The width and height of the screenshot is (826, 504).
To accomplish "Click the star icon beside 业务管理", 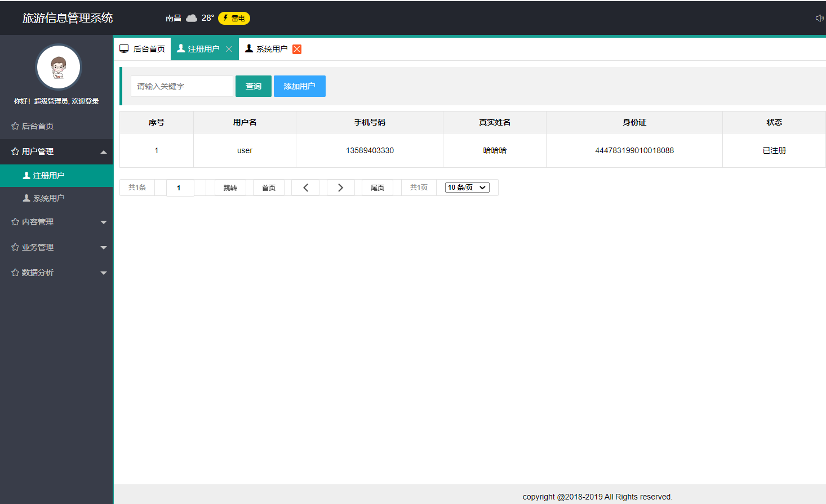I will pos(15,247).
